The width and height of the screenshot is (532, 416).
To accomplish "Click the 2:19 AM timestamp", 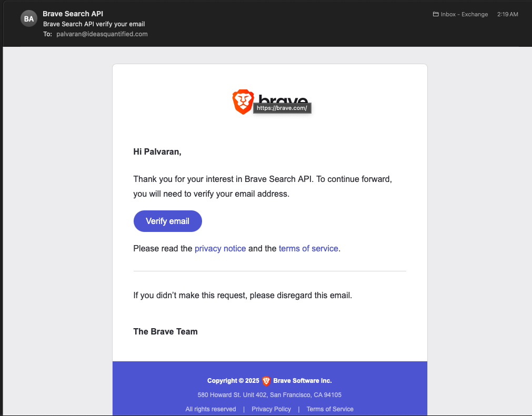I will pos(508,14).
